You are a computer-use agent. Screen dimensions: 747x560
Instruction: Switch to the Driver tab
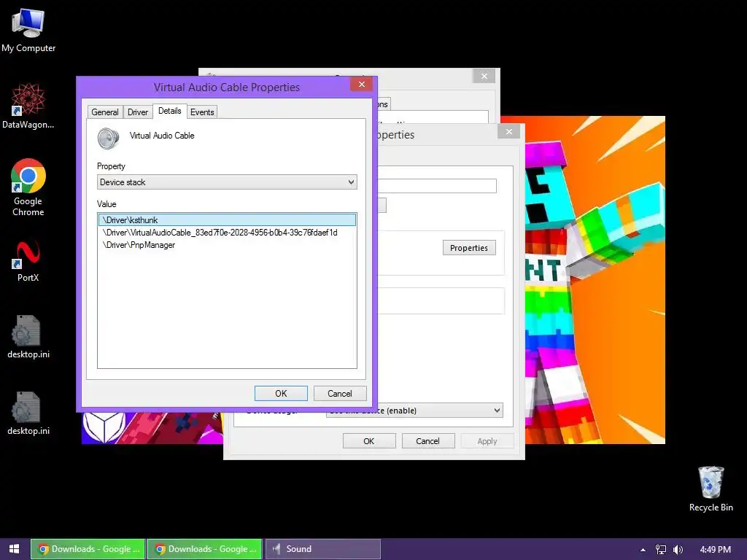pyautogui.click(x=138, y=112)
